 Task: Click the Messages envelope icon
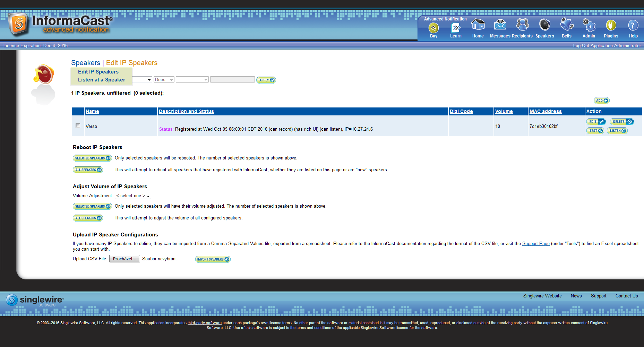pos(500,25)
